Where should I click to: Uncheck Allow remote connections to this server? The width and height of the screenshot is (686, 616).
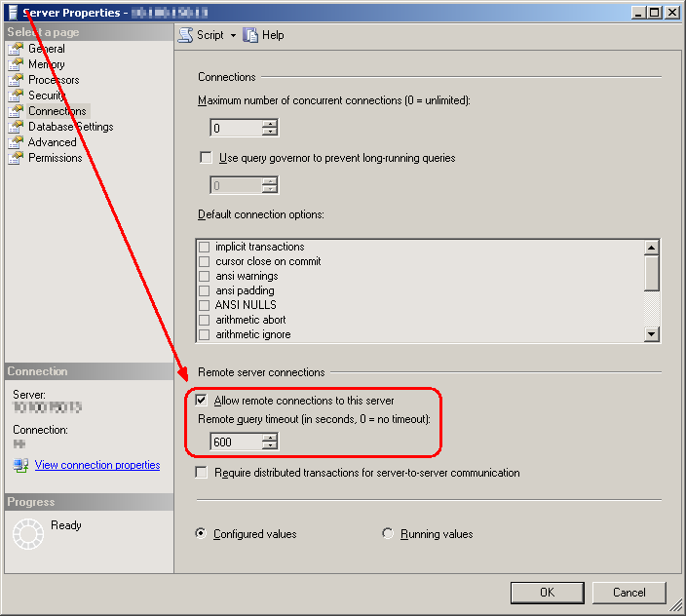point(202,401)
